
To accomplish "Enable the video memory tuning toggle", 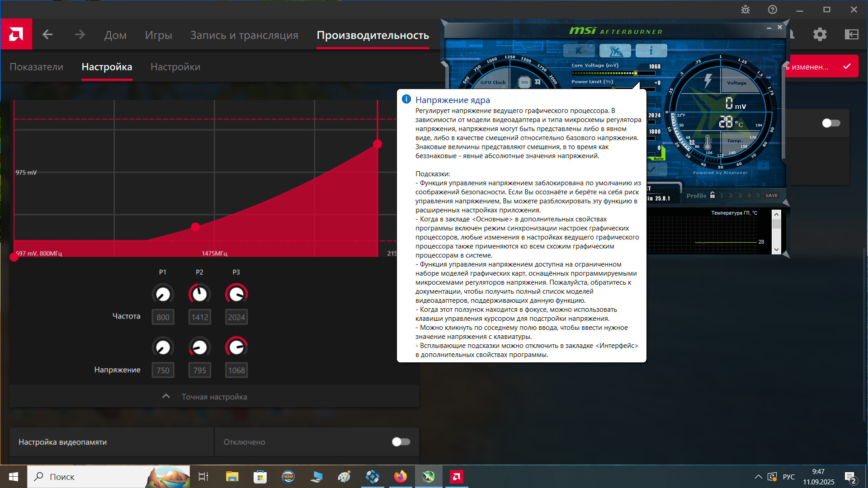I will tap(401, 441).
